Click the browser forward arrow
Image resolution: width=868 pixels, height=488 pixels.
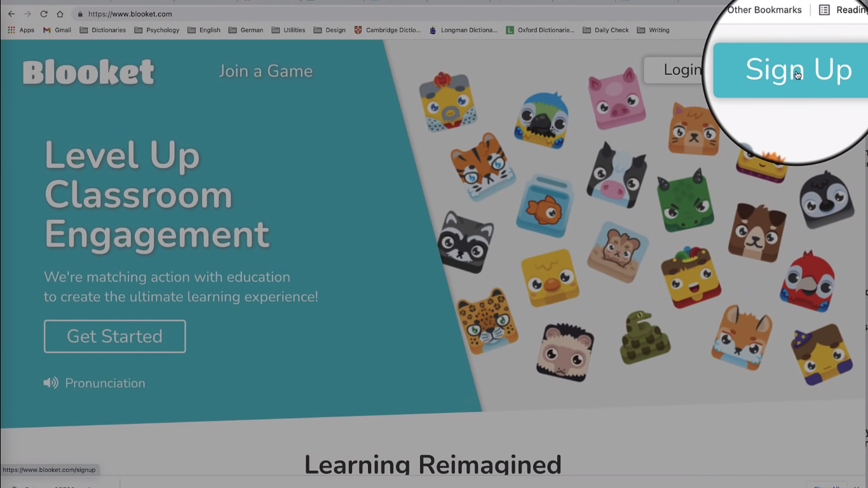pyautogui.click(x=27, y=14)
